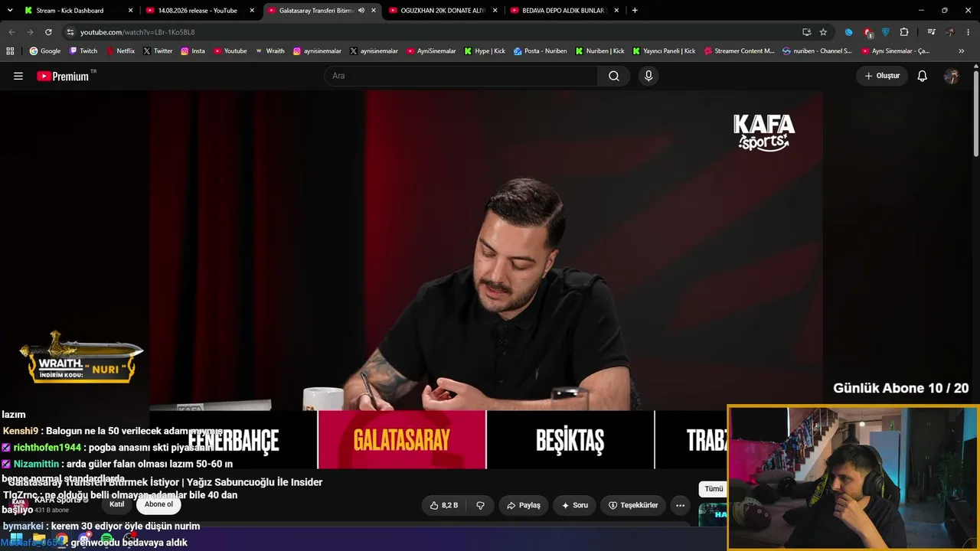980x551 pixels.
Task: Open the Netflix bookmark
Action: (120, 51)
